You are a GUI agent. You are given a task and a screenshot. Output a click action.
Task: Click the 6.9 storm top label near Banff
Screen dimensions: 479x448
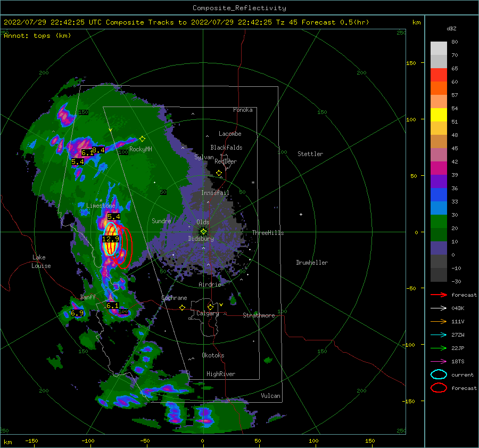pos(77,313)
